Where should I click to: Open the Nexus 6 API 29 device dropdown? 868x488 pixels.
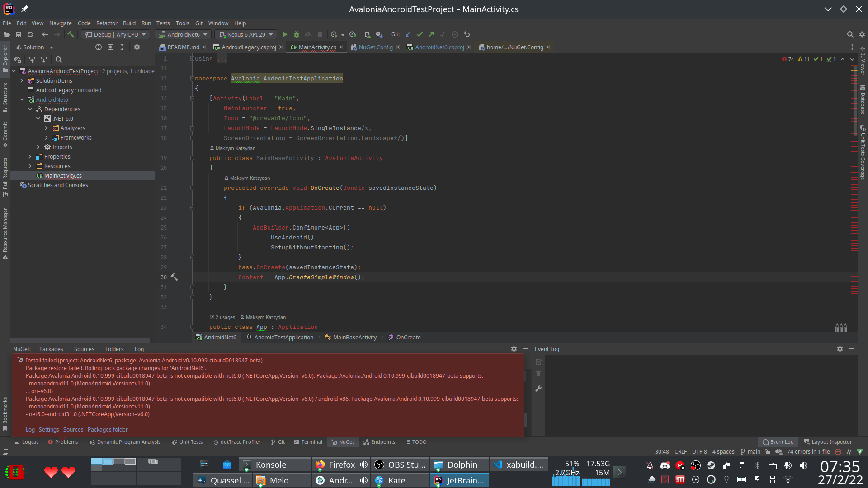pyautogui.click(x=246, y=34)
